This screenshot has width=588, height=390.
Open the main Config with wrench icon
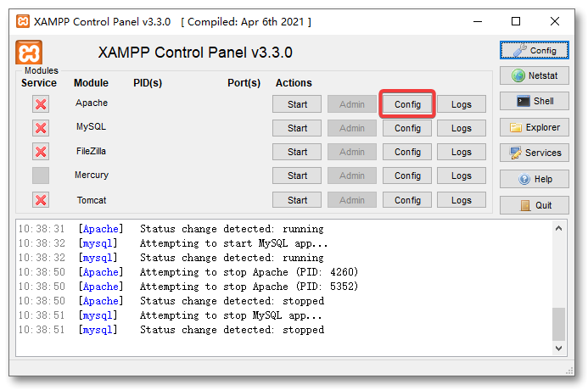click(534, 50)
